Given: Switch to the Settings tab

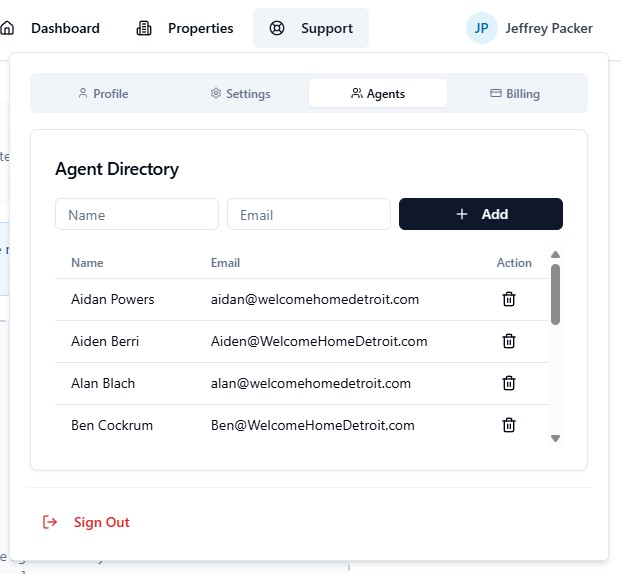Looking at the screenshot, I should tap(240, 93).
